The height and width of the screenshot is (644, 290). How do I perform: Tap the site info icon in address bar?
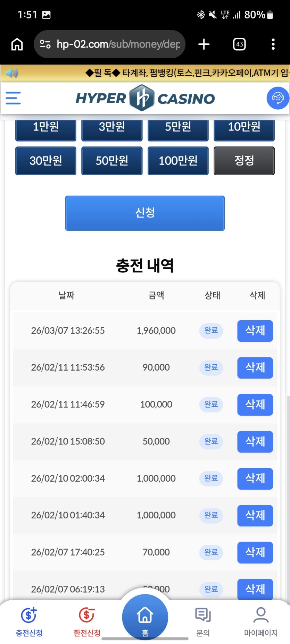click(45, 44)
